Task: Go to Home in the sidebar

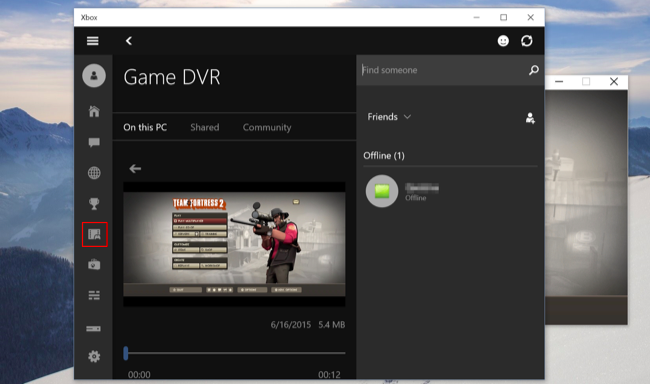Action: (94, 111)
